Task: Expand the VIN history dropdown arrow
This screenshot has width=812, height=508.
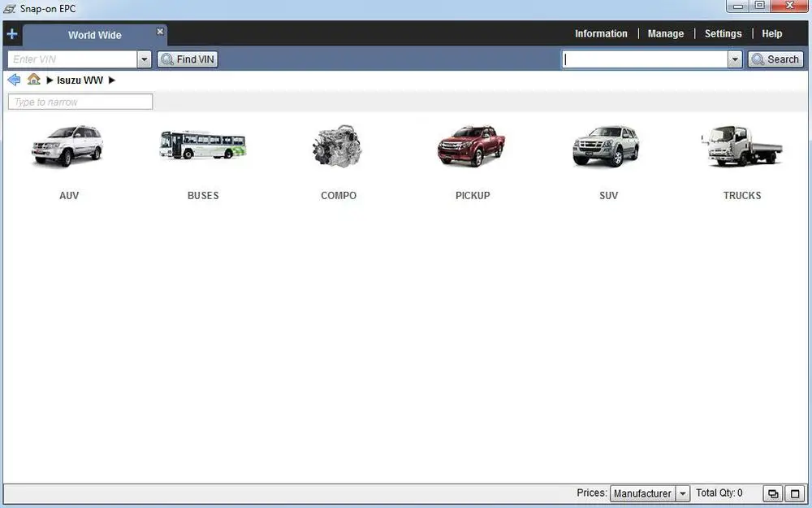Action: pos(144,59)
